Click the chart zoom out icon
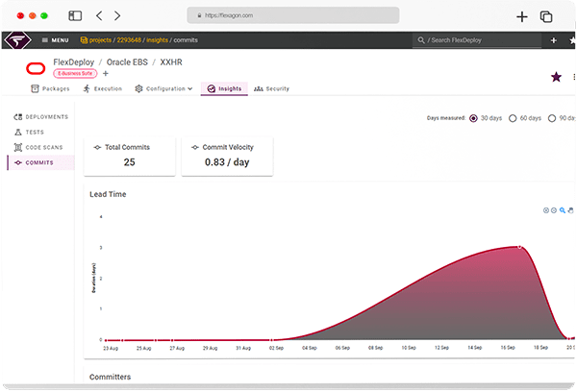The image size is (577, 392). [x=553, y=210]
